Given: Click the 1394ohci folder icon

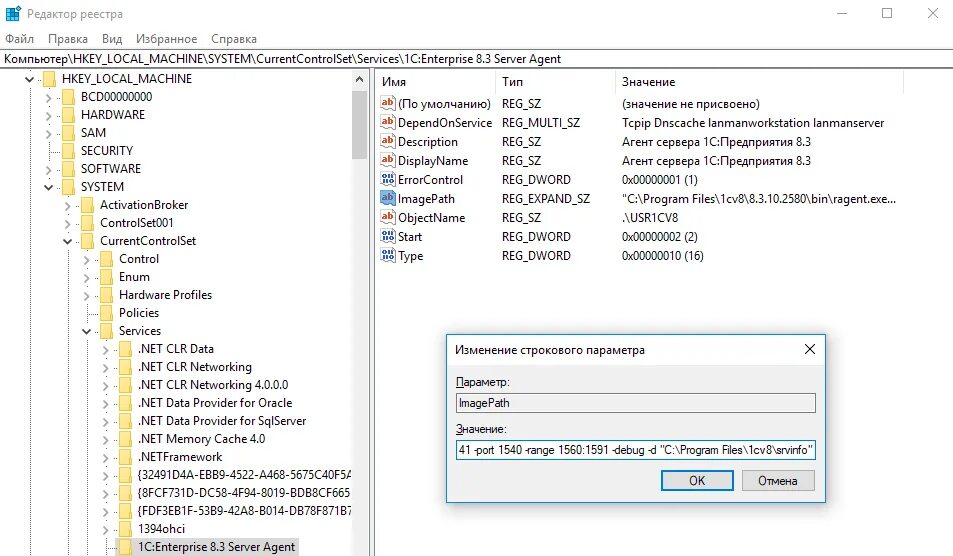Looking at the screenshot, I should point(125,529).
